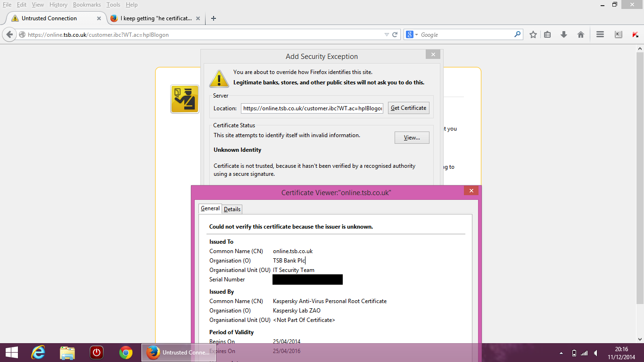
Task: Open File Explorer from the taskbar
Action: click(67, 353)
